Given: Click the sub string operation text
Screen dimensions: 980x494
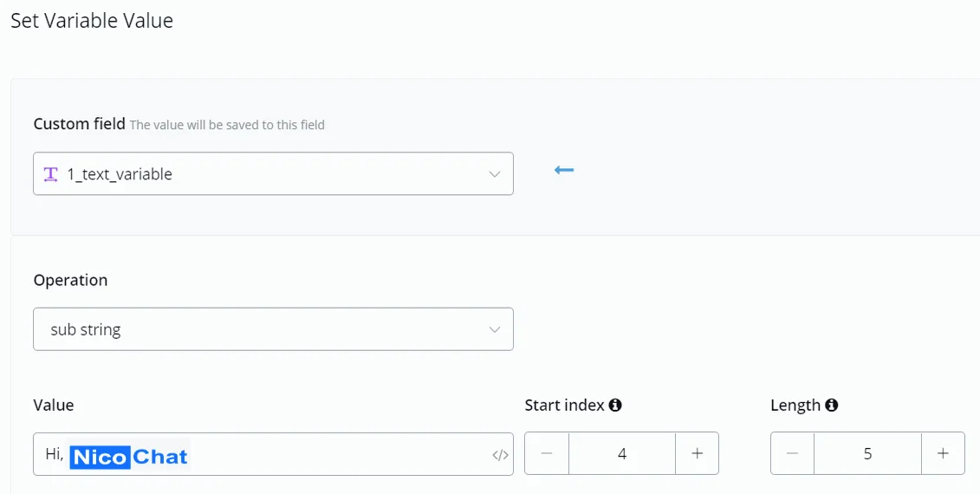Looking at the screenshot, I should tap(86, 329).
